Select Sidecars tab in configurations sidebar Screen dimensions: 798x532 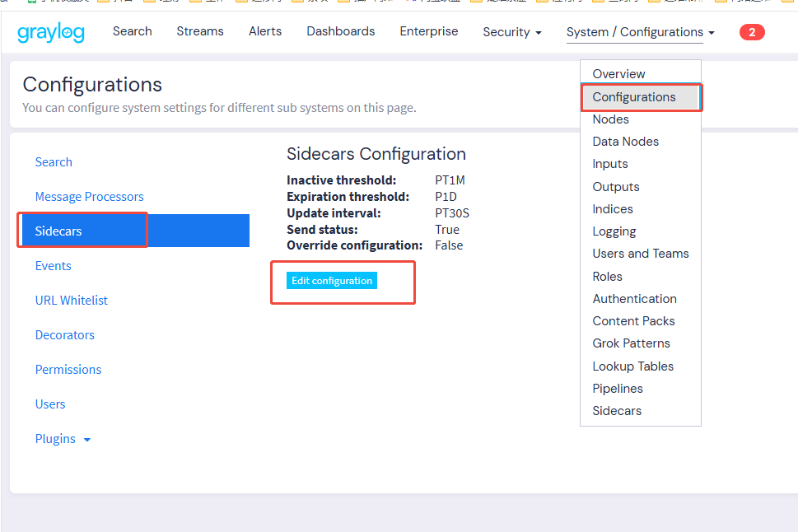(134, 231)
